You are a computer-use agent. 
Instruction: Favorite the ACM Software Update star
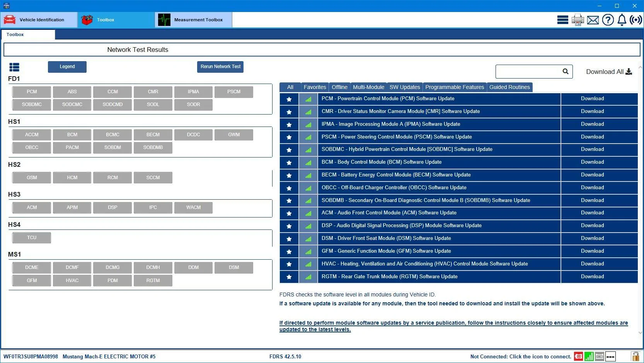pyautogui.click(x=289, y=213)
